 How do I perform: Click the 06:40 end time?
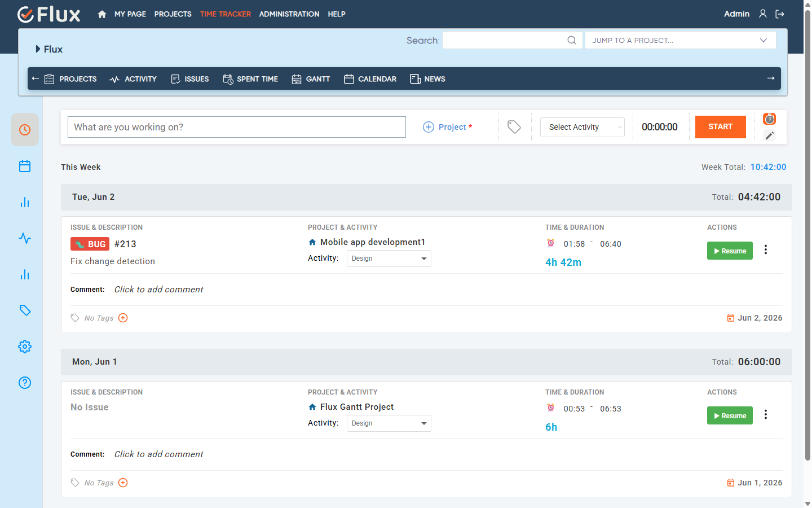click(611, 244)
